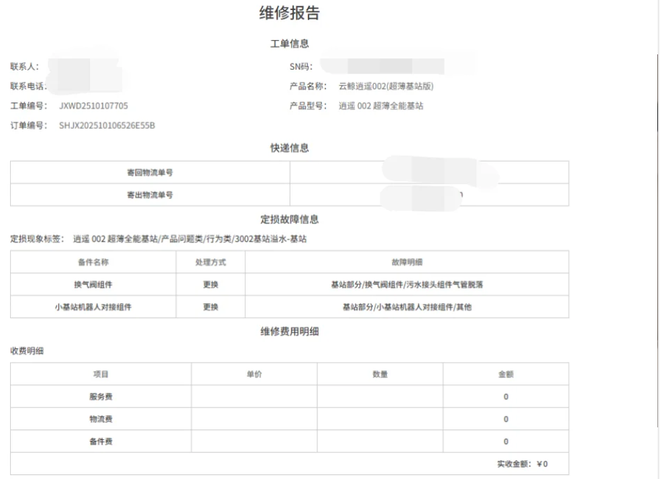Click the 寄回物流单号 table cell
Screen dimensions: 660x479
(149, 172)
